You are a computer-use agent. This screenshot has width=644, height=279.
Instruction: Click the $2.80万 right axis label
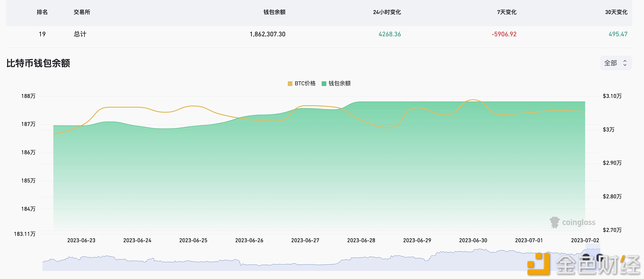[612, 196]
